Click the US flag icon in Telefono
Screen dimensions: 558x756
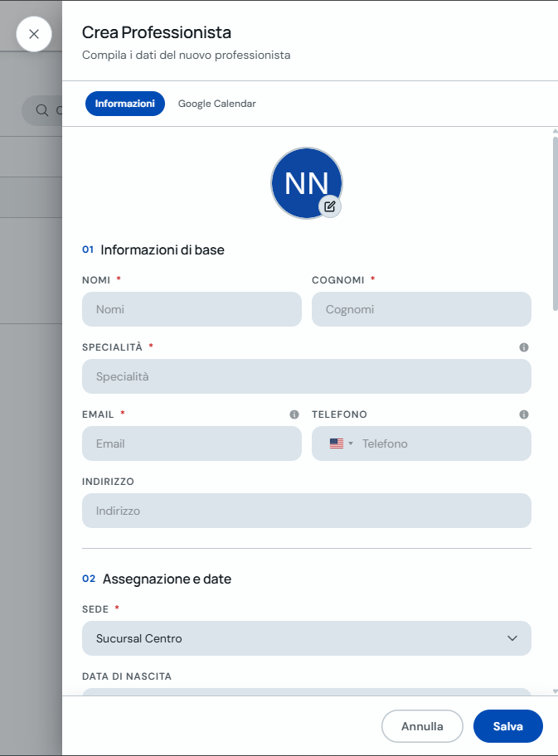pyautogui.click(x=337, y=443)
